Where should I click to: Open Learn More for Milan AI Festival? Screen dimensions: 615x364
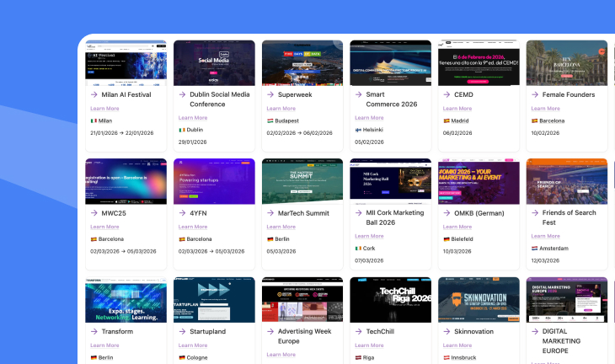click(x=104, y=109)
